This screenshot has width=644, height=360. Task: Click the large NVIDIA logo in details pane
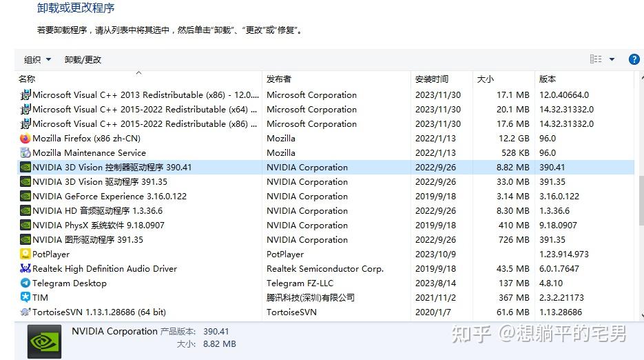tap(44, 341)
